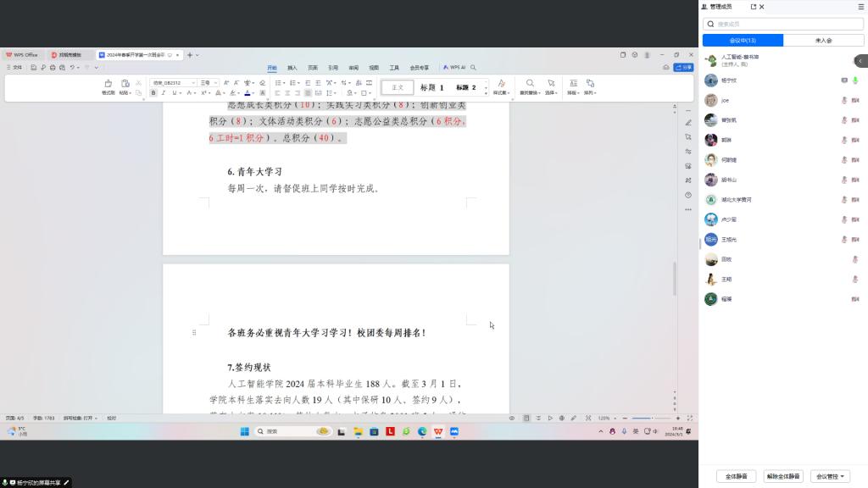The width and height of the screenshot is (868, 488).
Task: Click the Bold formatting icon
Action: [x=153, y=92]
